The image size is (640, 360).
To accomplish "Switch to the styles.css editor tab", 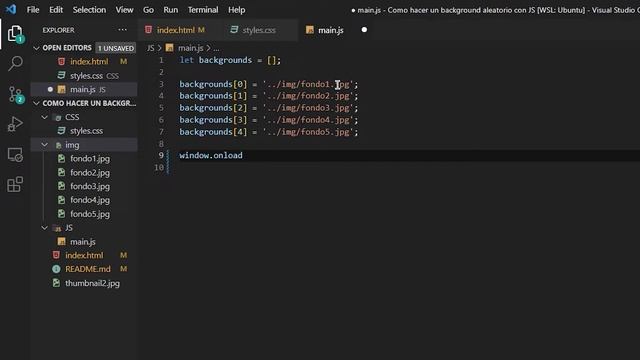I will (259, 30).
